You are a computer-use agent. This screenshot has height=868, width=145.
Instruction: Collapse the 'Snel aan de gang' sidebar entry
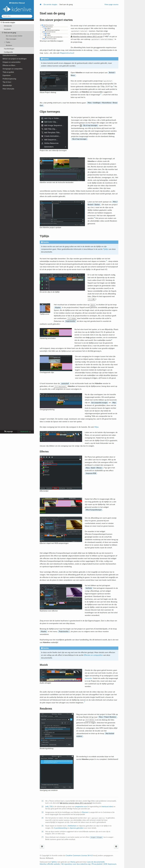pos(3,33)
